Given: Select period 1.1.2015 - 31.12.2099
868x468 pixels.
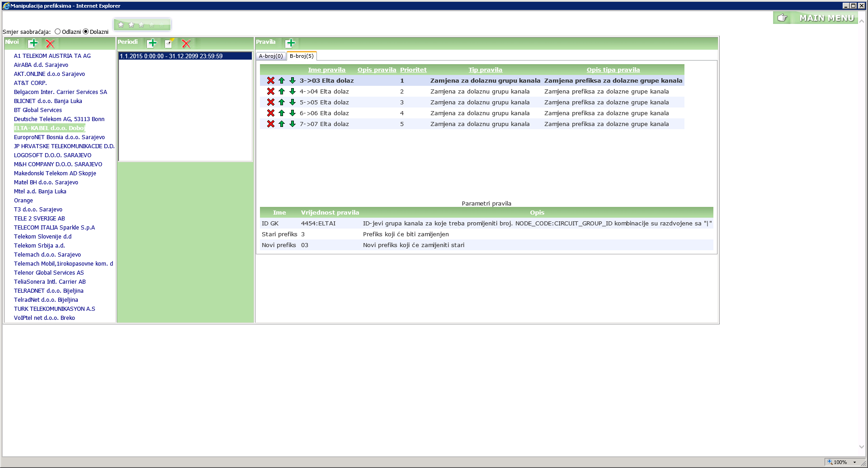Looking at the screenshot, I should tap(185, 56).
